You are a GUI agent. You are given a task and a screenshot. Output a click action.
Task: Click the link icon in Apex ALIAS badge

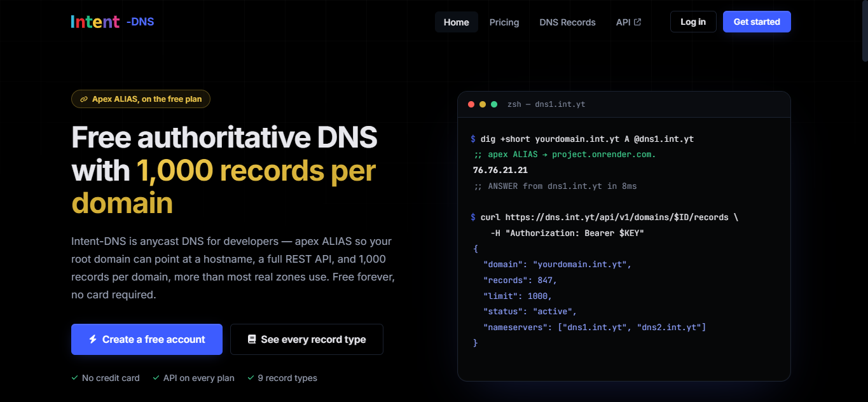coord(84,99)
